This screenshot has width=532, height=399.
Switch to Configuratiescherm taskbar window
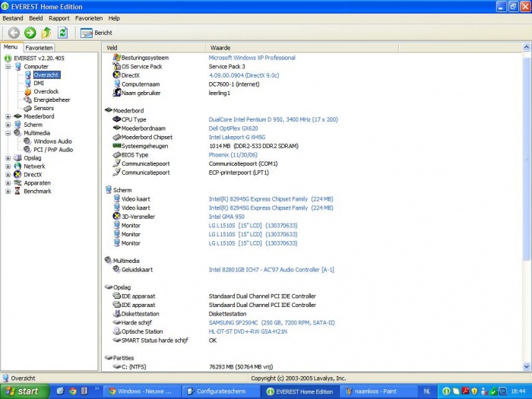(x=221, y=391)
